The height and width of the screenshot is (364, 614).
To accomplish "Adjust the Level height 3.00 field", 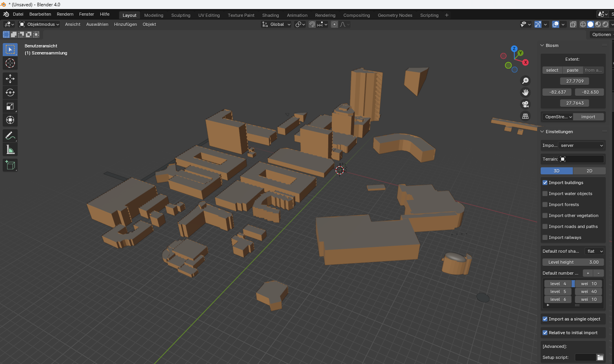I will pyautogui.click(x=573, y=262).
